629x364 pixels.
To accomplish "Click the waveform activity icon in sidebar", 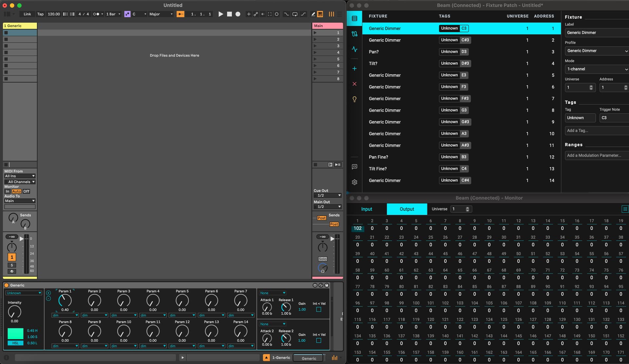I will pos(354,49).
